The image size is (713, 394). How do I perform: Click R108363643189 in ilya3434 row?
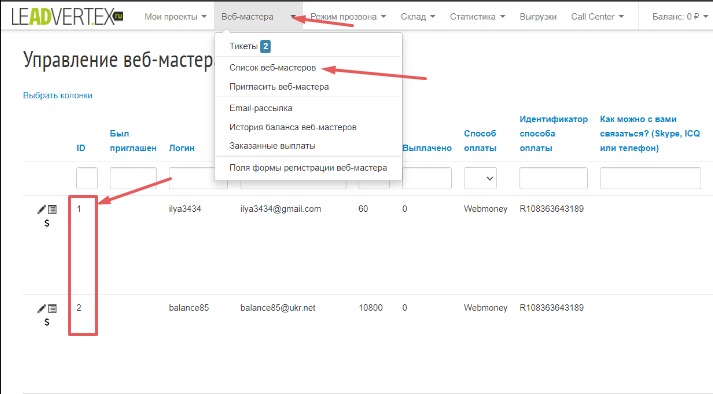[x=552, y=209]
